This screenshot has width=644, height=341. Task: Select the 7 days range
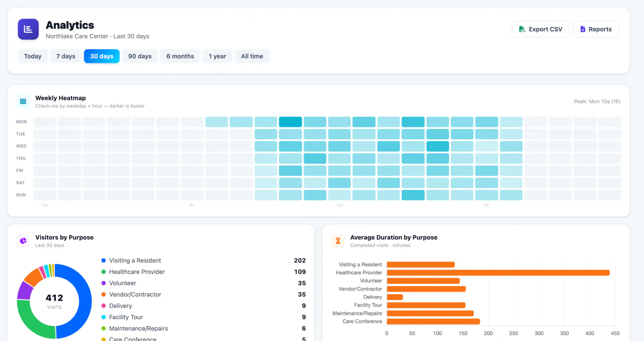(66, 56)
